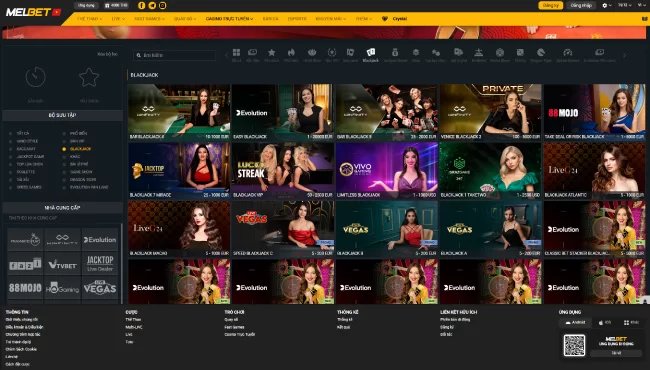
Task: Select the Game Show collection radio
Action: [64, 172]
